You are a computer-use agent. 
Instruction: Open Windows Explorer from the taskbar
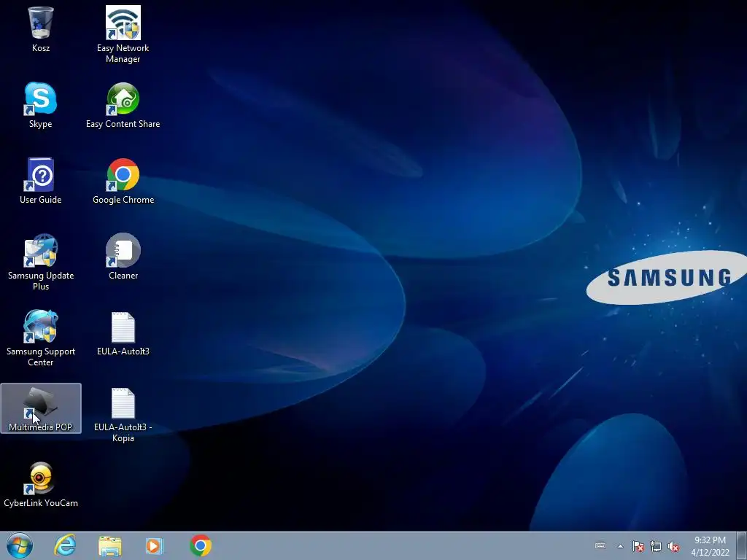pyautogui.click(x=110, y=545)
